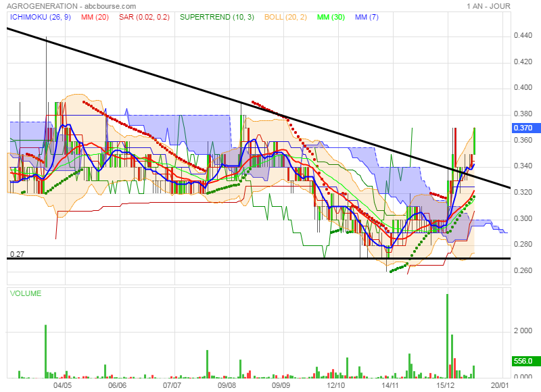This screenshot has width=541, height=392.
Task: Click the 2 000 volume axis value
Action: 523,331
